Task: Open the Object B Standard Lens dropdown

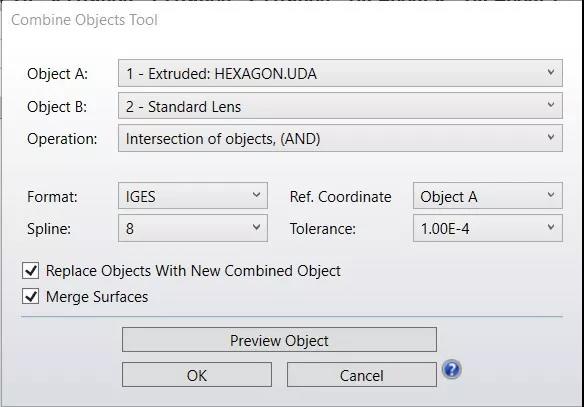Action: [340, 106]
